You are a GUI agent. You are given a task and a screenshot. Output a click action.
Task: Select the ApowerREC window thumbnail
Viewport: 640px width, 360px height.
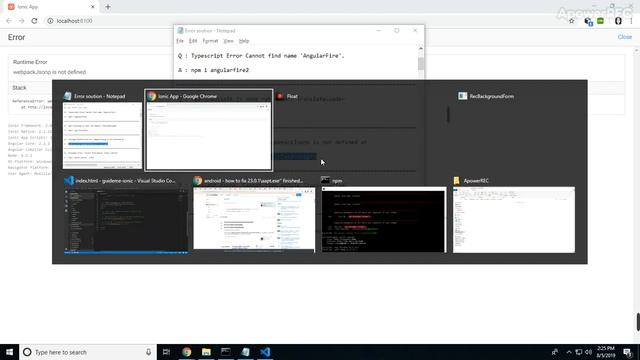tap(514, 220)
